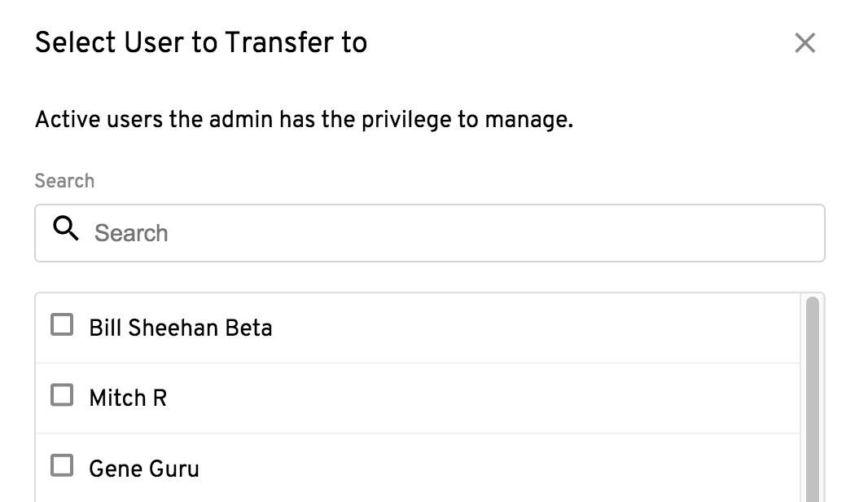Click the Search label above the field

click(64, 181)
